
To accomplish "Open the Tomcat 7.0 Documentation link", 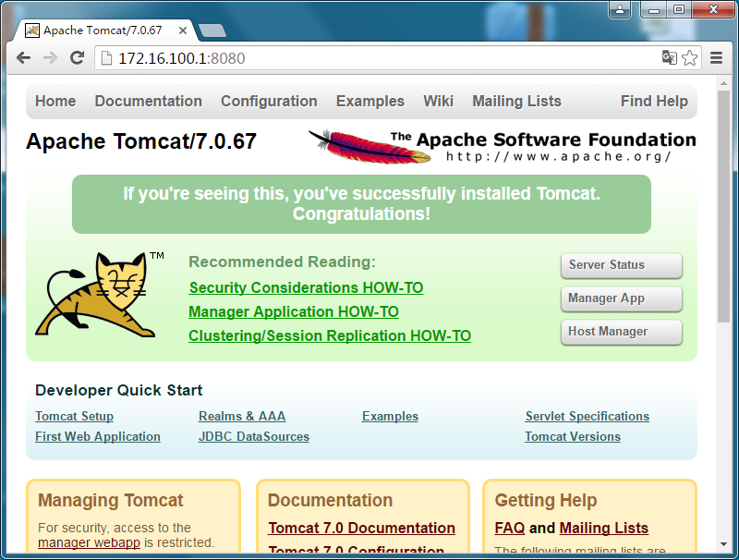I will pyautogui.click(x=361, y=528).
